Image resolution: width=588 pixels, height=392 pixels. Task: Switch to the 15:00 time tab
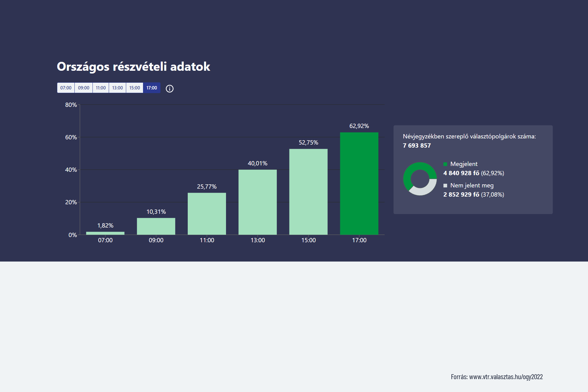pyautogui.click(x=134, y=88)
